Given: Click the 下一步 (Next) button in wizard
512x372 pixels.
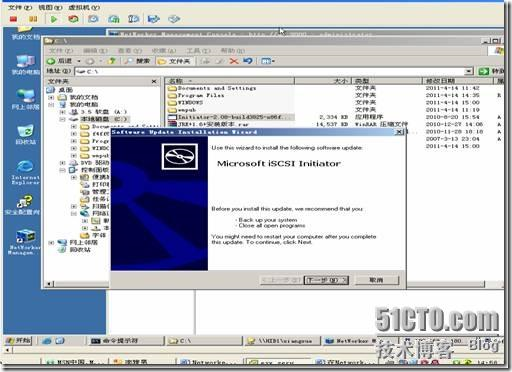Looking at the screenshot, I should (x=326, y=280).
